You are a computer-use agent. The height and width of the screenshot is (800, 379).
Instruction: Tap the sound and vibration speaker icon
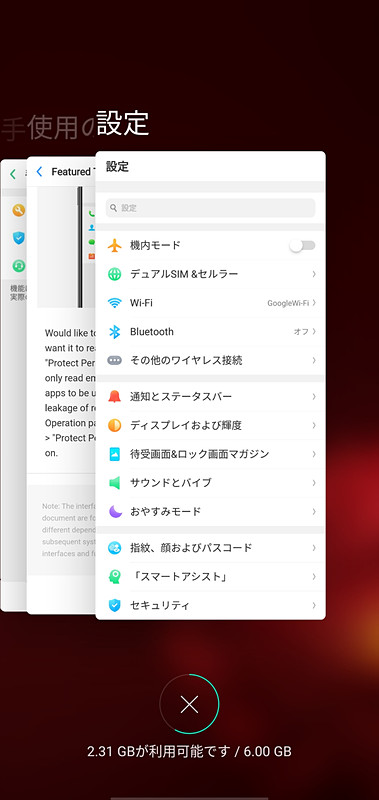pyautogui.click(x=115, y=483)
